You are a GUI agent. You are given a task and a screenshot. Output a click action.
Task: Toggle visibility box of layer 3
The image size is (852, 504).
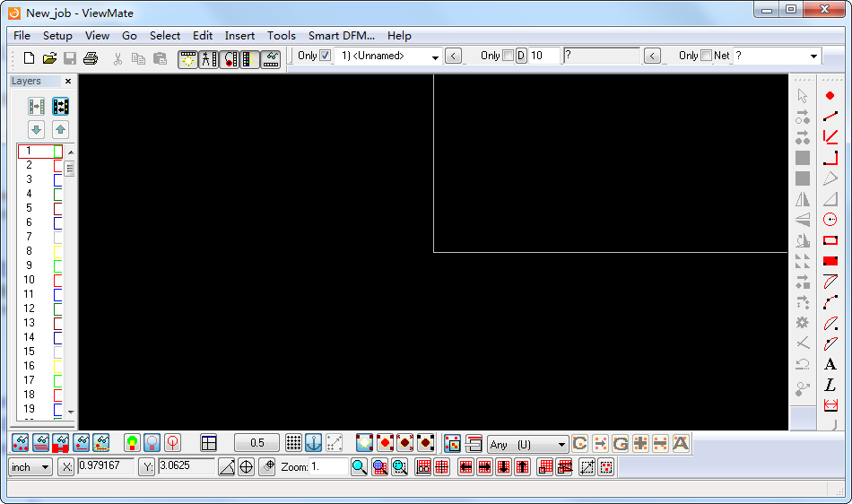[58, 179]
